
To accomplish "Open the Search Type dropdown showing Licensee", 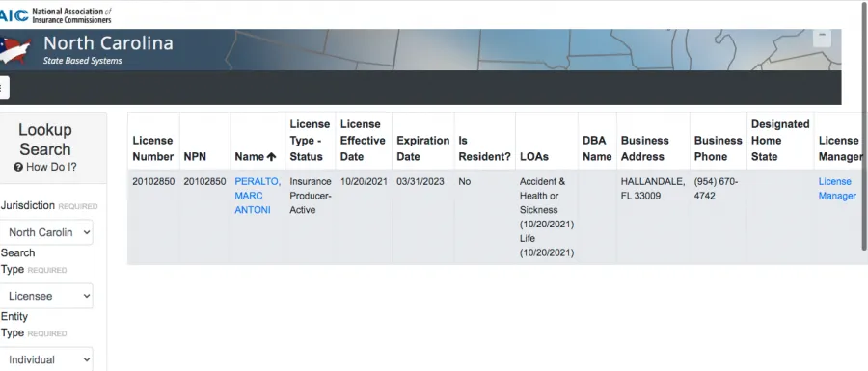I will tap(46, 296).
